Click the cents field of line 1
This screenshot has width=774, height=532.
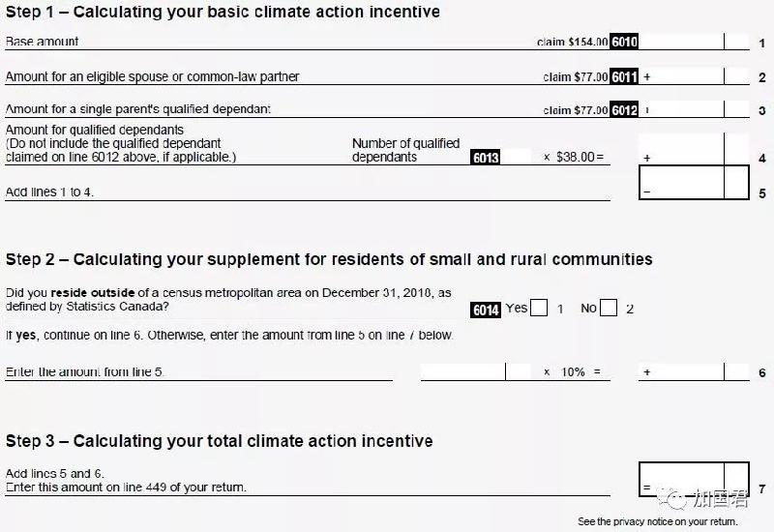pos(737,42)
